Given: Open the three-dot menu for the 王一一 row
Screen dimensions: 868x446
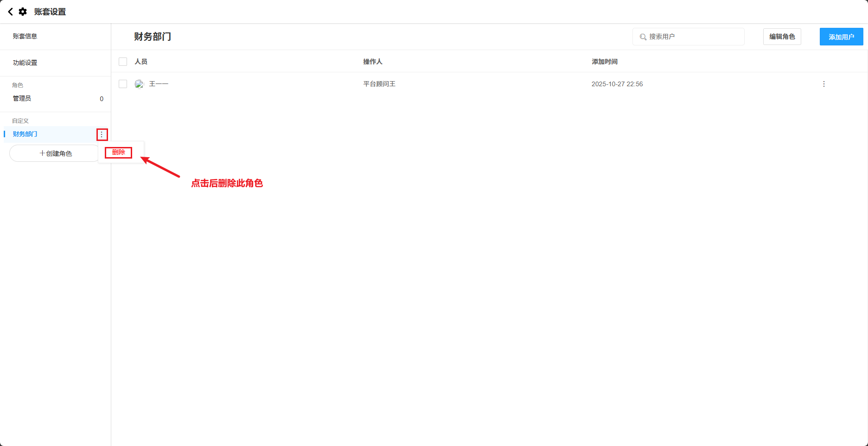Looking at the screenshot, I should point(823,84).
